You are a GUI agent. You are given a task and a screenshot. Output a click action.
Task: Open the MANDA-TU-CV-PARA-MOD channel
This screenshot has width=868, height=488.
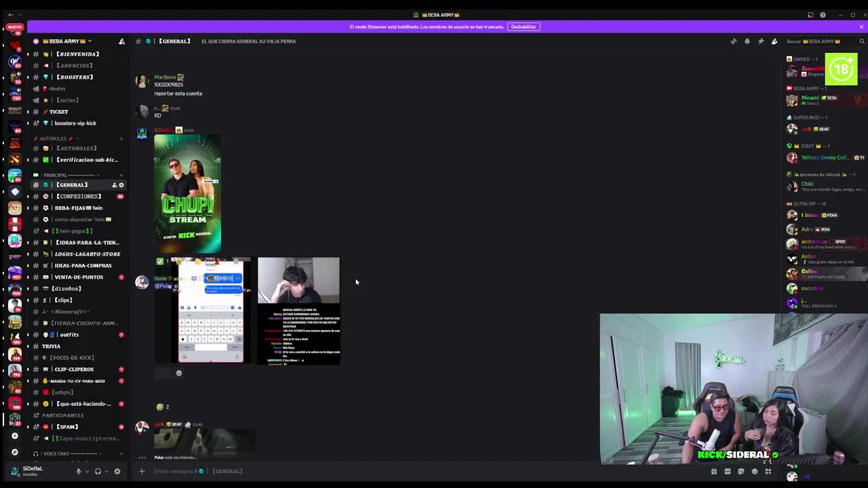pyautogui.click(x=77, y=381)
